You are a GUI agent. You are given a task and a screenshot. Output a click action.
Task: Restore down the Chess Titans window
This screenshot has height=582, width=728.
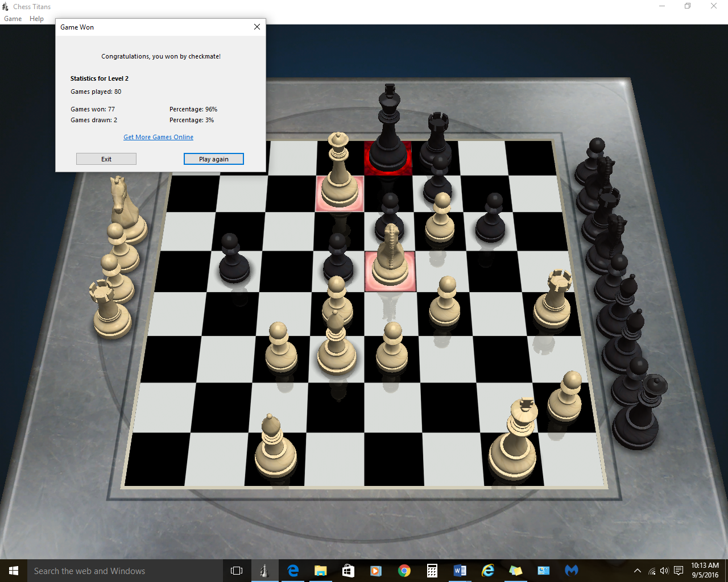tap(688, 6)
